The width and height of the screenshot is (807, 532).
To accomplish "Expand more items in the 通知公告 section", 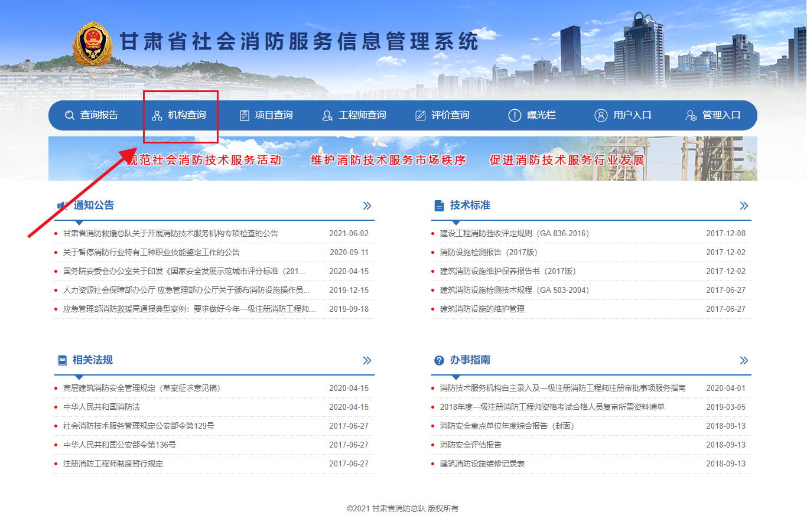I will [367, 206].
